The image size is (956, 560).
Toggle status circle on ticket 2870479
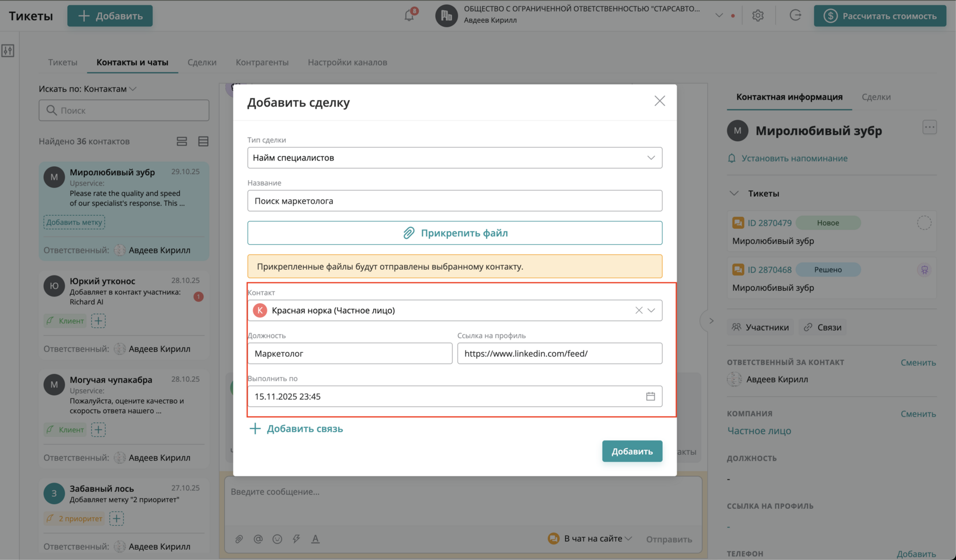[924, 223]
